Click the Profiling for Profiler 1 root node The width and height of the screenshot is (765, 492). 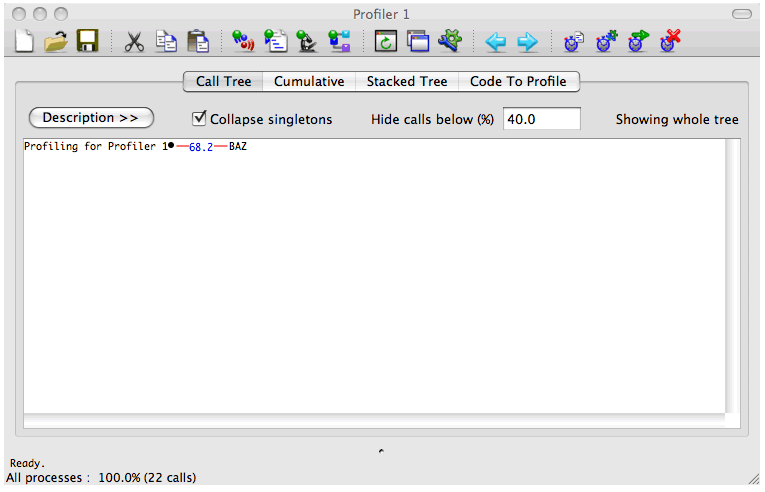point(96,146)
